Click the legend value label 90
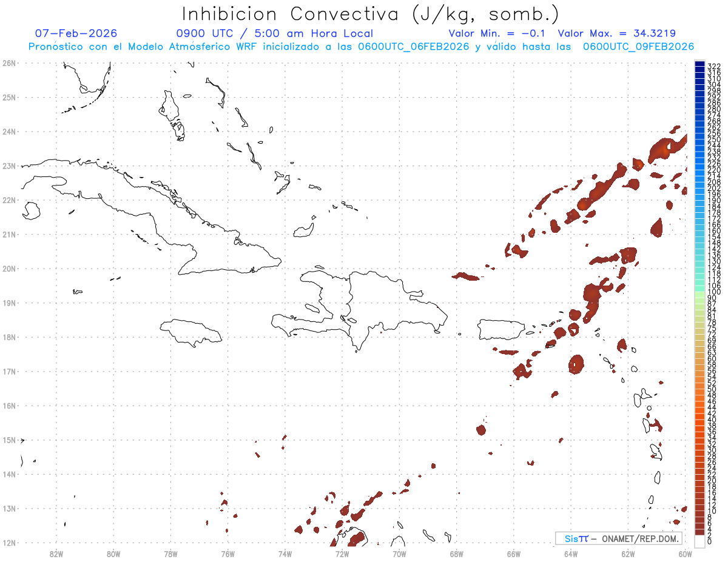 click(x=712, y=298)
